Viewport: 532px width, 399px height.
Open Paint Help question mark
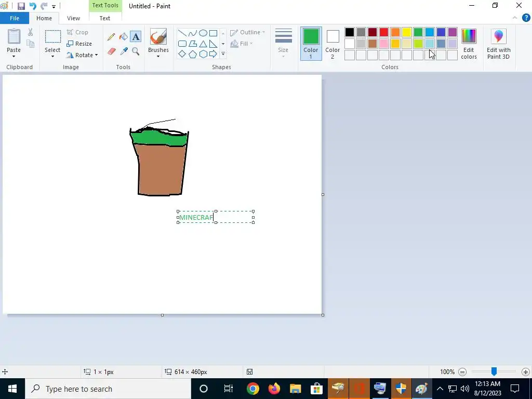(526, 18)
